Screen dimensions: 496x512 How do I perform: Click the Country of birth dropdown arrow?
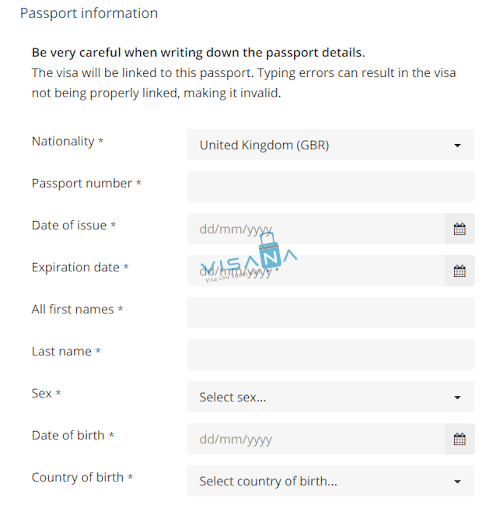pyautogui.click(x=457, y=481)
